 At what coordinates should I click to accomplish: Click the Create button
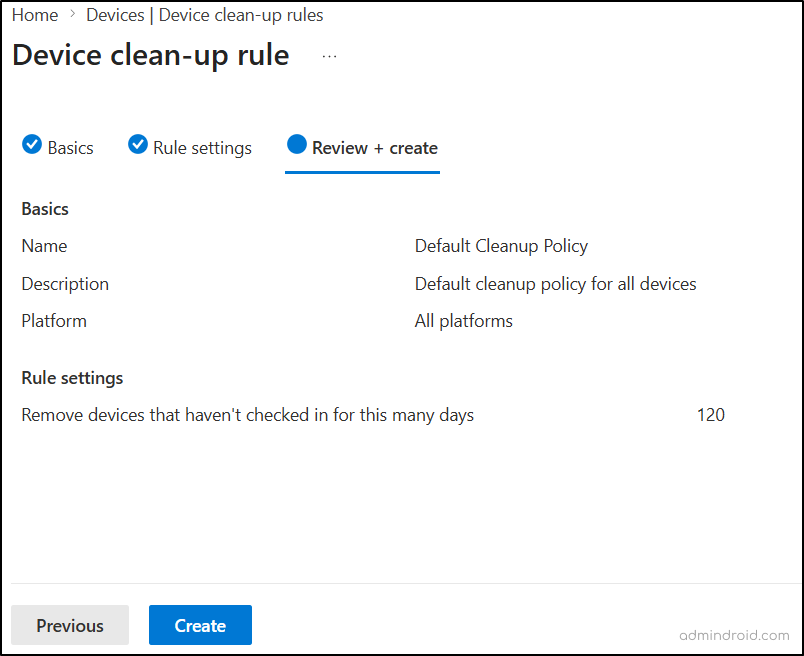click(x=200, y=625)
